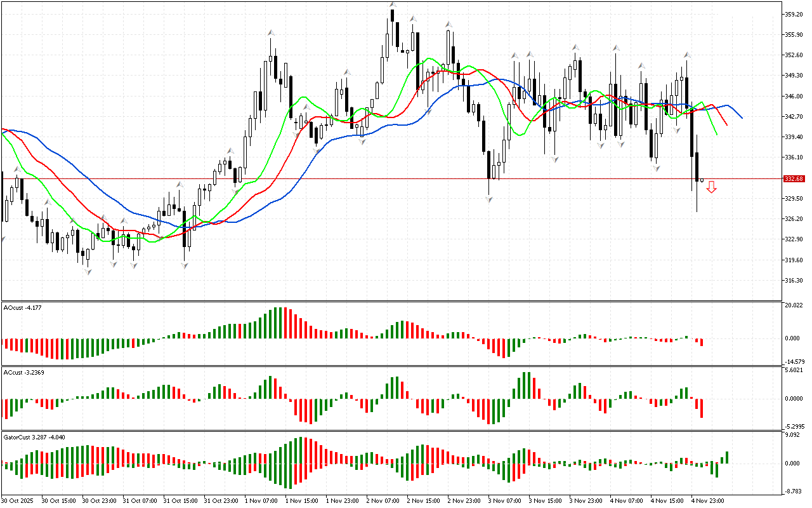The image size is (812, 508).
Task: Click the red down-arrow sell signal
Action: tap(712, 187)
